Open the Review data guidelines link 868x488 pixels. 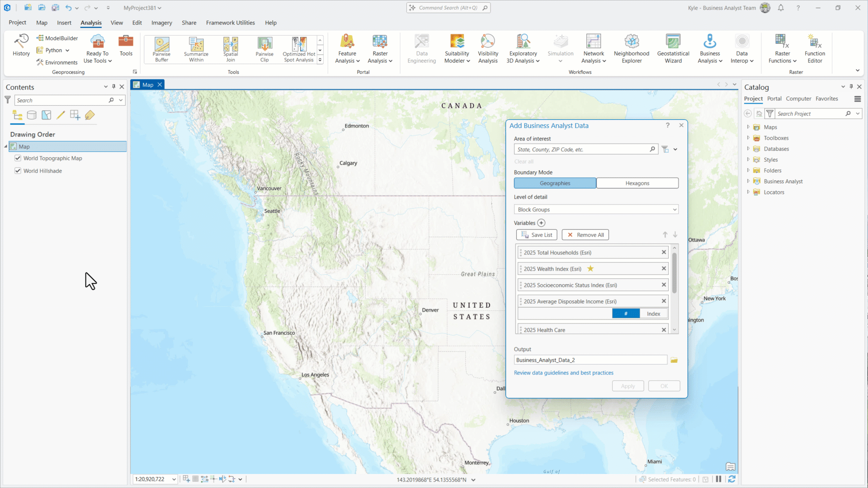(x=564, y=372)
